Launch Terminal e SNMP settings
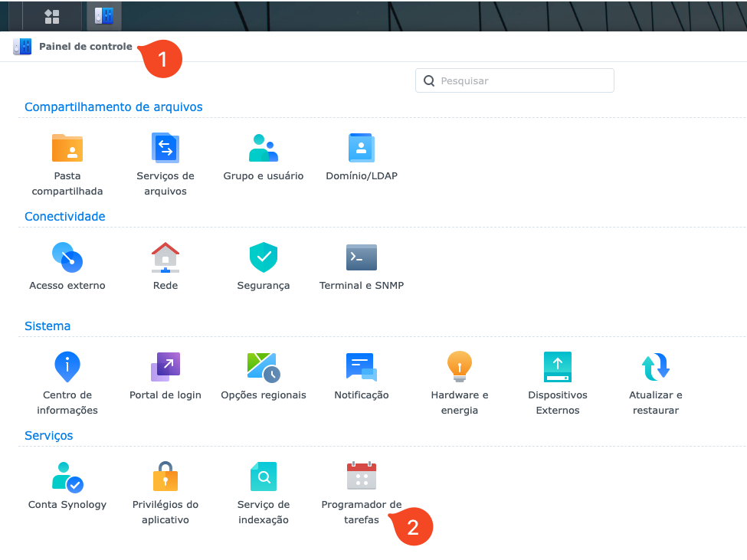Screen dimensions: 747x560 point(362,258)
